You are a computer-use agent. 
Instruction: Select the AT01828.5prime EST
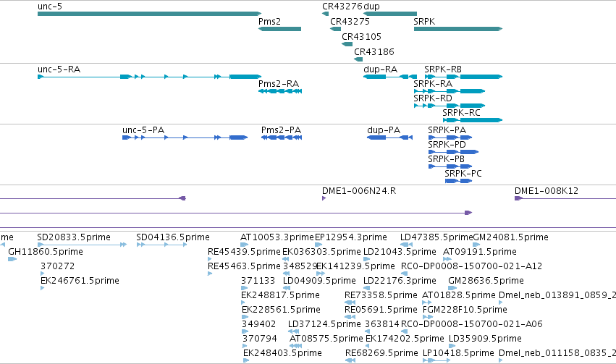click(426, 302)
